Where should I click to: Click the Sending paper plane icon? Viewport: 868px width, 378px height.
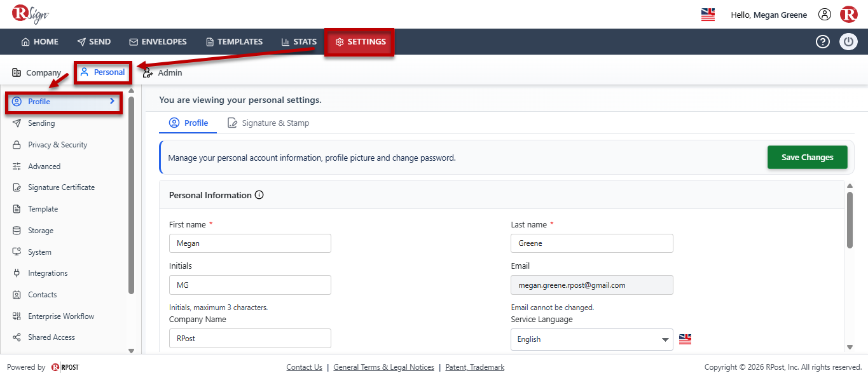(x=17, y=123)
